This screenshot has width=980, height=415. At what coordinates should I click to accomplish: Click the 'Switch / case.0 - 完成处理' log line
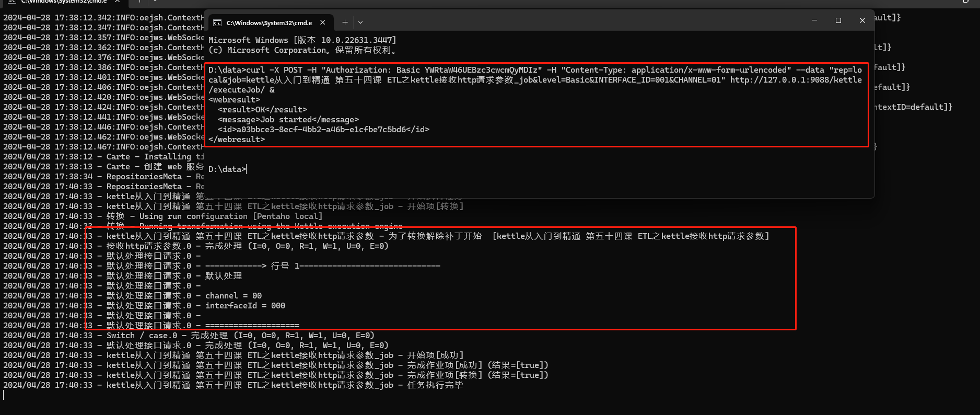pos(189,336)
